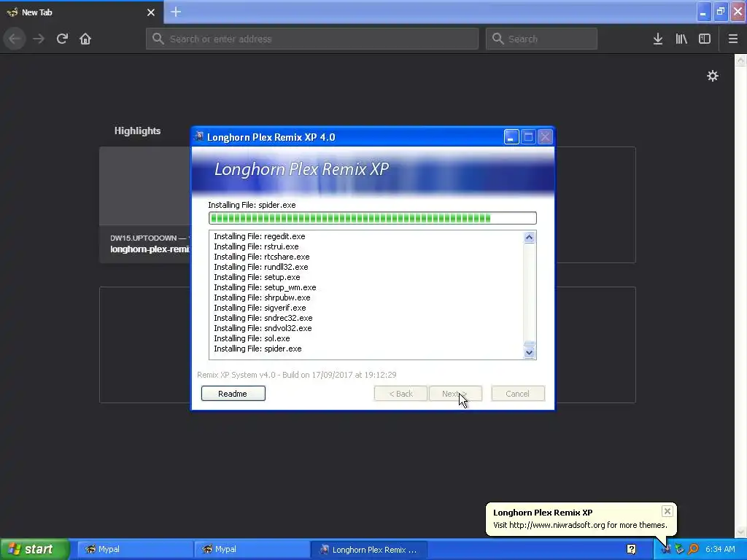Viewport: 747px width, 560px height.
Task: Click the question mark tray icon
Action: click(631, 549)
